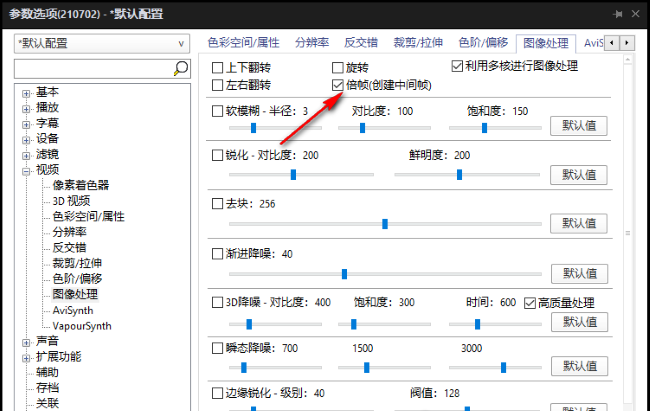Toggle the 高质量处理 checkbox
This screenshot has width=650, height=411.
pos(530,302)
